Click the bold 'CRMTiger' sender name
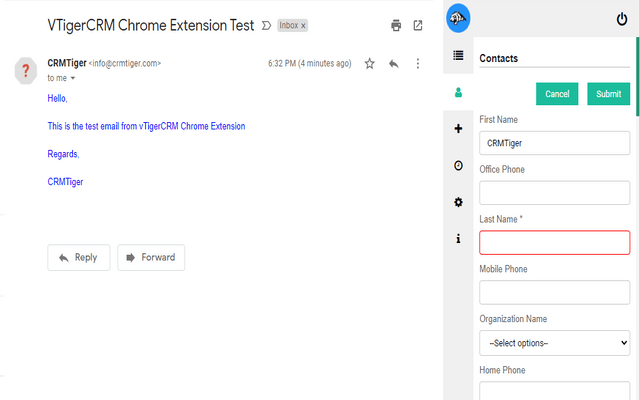Image resolution: width=640 pixels, height=400 pixels. pos(67,63)
